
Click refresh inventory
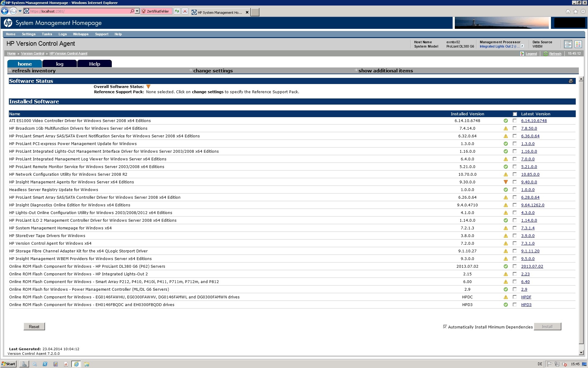coord(34,71)
